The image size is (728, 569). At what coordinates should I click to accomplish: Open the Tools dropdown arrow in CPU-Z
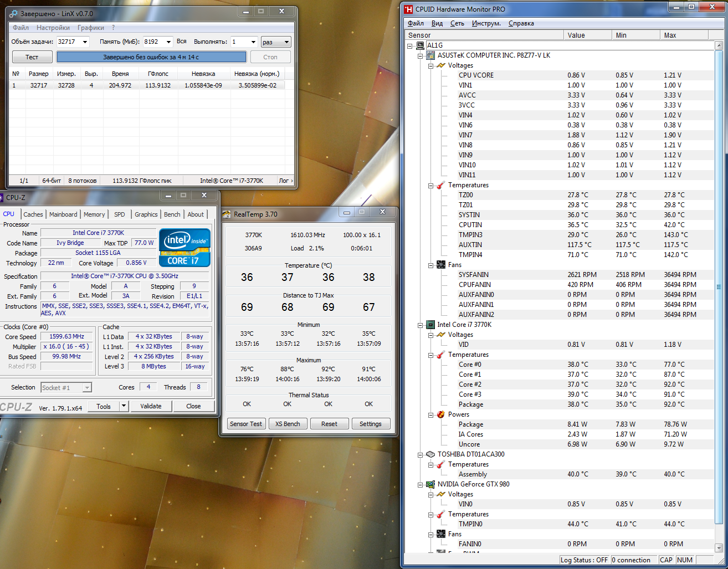[124, 406]
